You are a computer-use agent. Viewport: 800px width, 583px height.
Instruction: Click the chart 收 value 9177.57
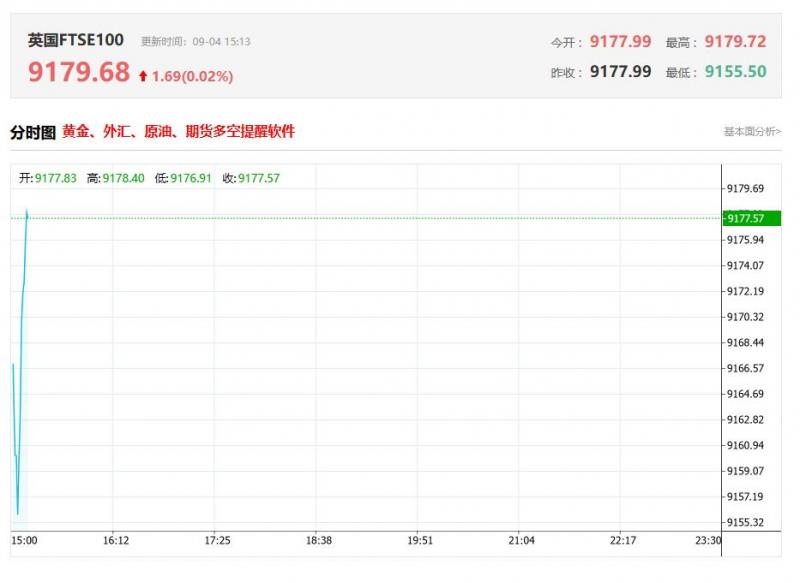pyautogui.click(x=259, y=178)
